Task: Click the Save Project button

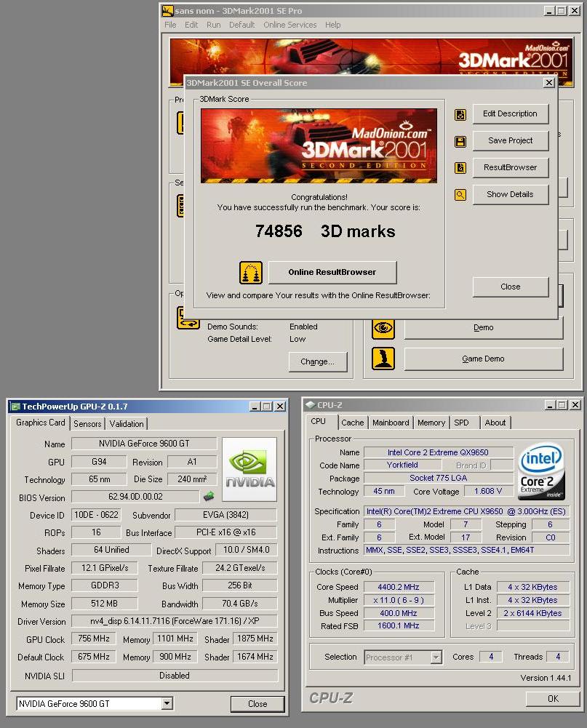Action: coord(511,140)
